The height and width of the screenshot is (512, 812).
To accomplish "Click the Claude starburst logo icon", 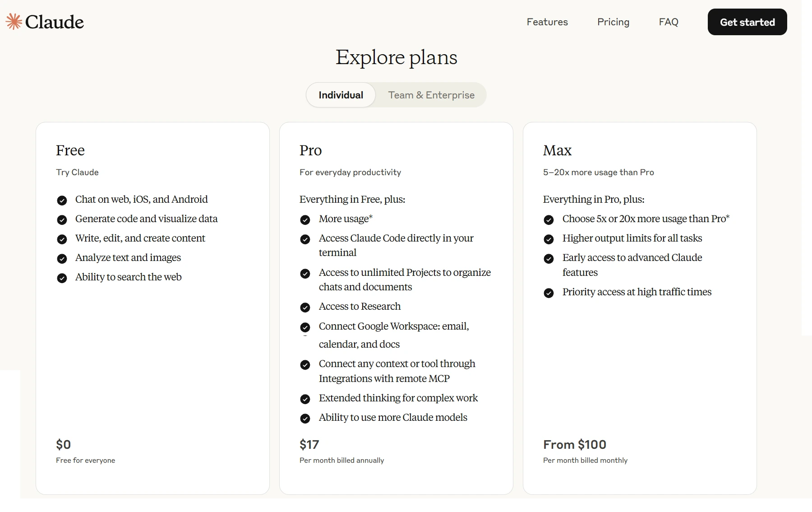I will (x=14, y=22).
